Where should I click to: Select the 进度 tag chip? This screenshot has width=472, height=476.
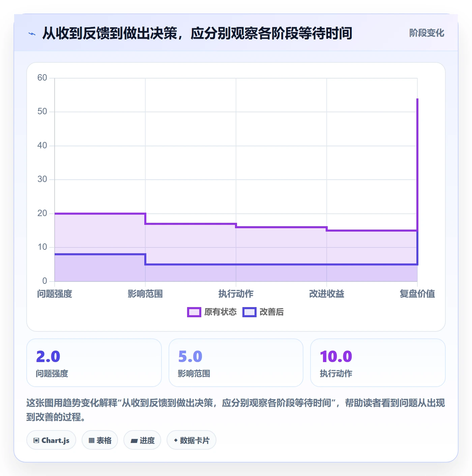click(142, 440)
